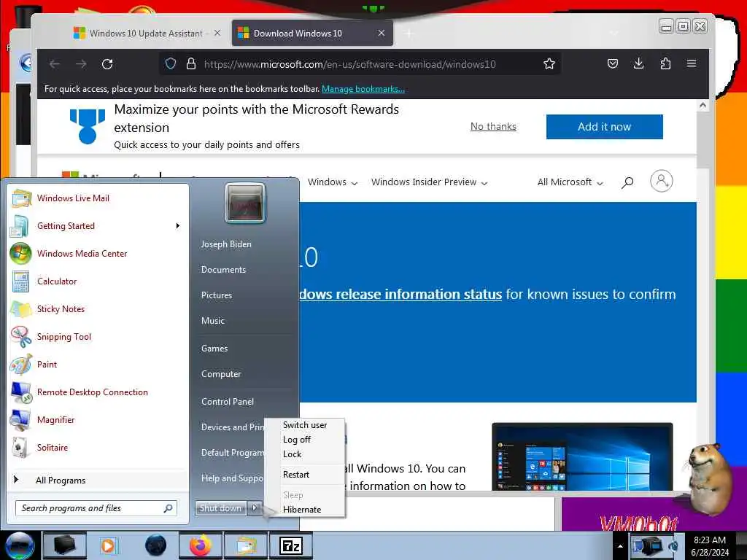Open 7-Zip from the taskbar

pyautogui.click(x=291, y=545)
